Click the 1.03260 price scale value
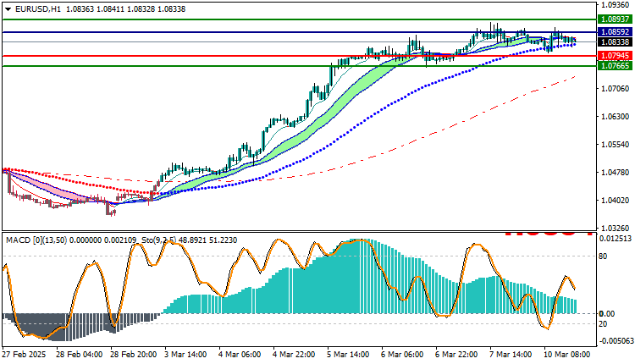 coord(616,229)
